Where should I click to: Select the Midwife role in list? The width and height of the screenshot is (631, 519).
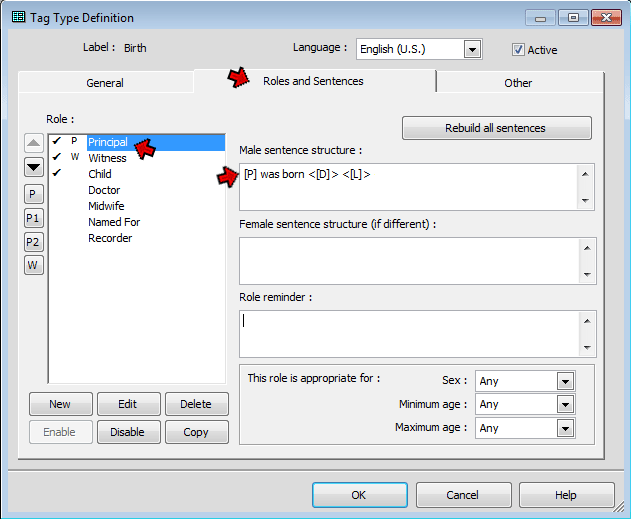coord(106,206)
